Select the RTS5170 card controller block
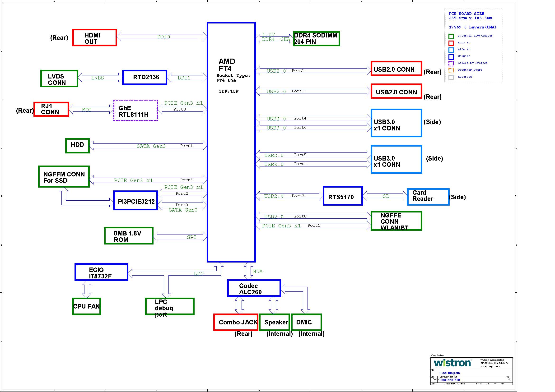The height and width of the screenshot is (392, 555). tap(343, 196)
